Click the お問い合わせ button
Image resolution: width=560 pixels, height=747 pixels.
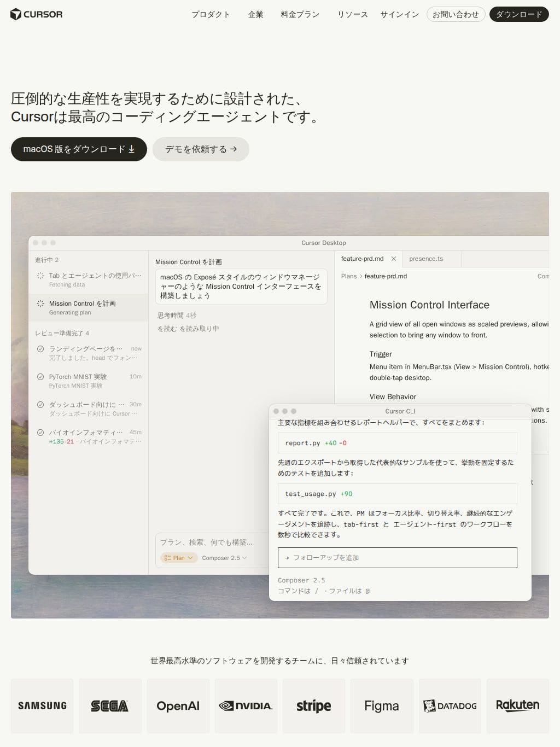(x=456, y=14)
